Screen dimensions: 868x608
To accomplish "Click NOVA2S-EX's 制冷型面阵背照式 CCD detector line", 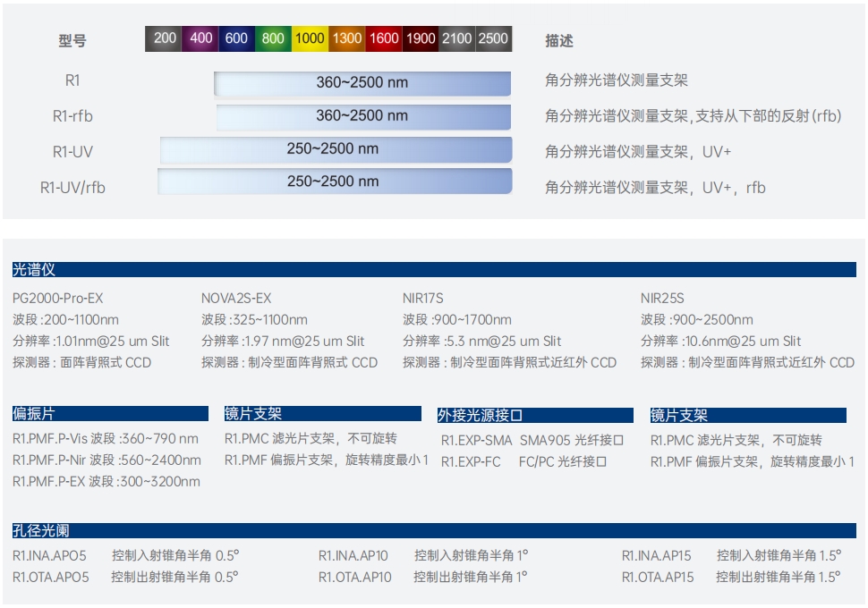I will click(289, 362).
